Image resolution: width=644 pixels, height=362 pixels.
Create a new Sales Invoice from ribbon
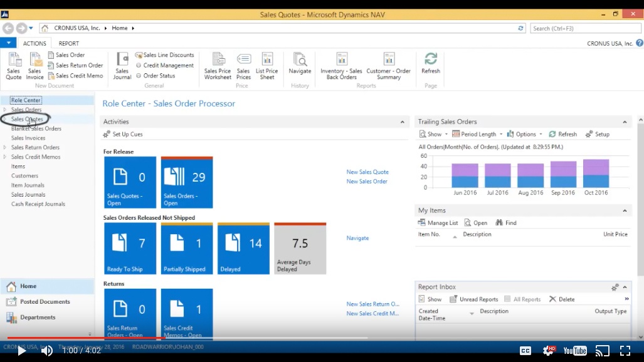pyautogui.click(x=34, y=66)
